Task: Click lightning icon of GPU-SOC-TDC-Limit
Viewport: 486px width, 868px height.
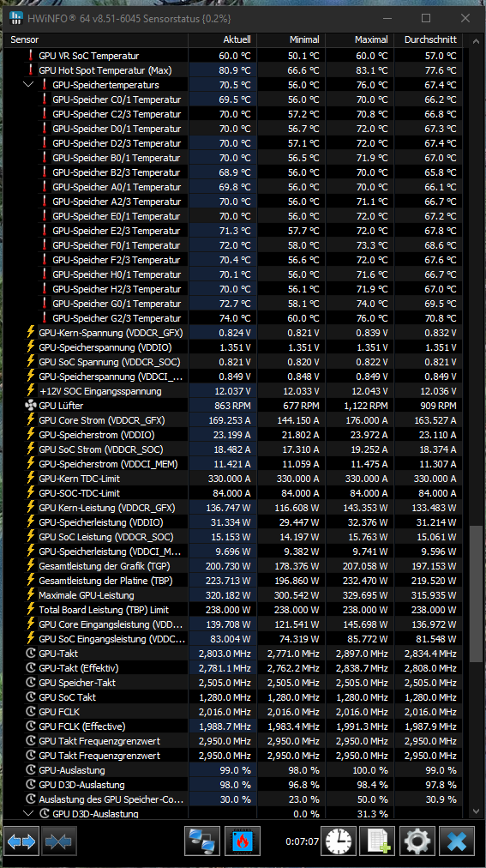Action: click(31, 493)
